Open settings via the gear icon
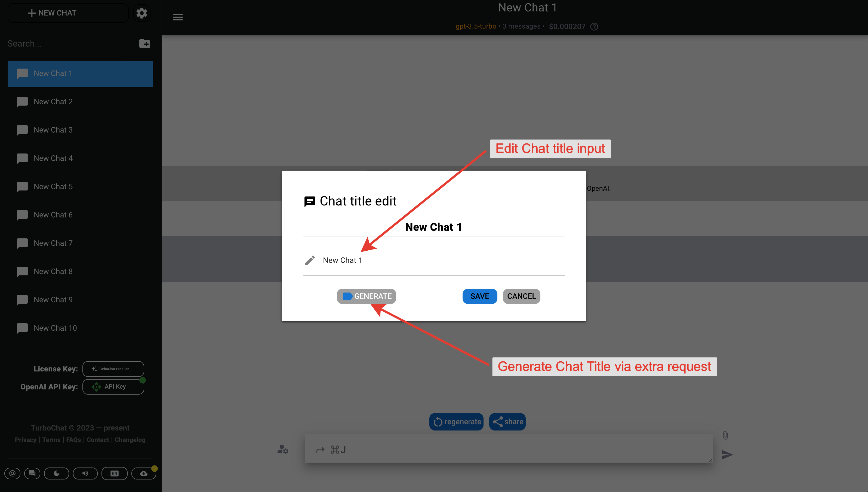Screen dimensions: 868x492 point(141,13)
